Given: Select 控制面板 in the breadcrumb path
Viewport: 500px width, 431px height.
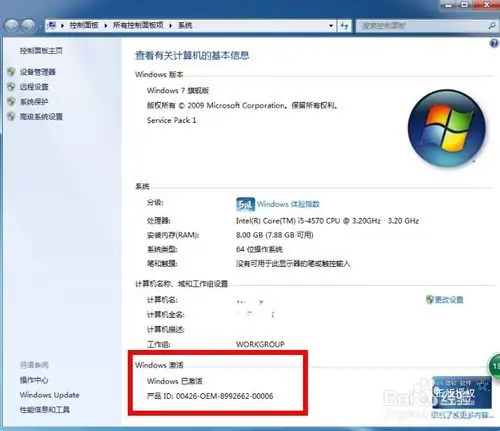Looking at the screenshot, I should (84, 25).
